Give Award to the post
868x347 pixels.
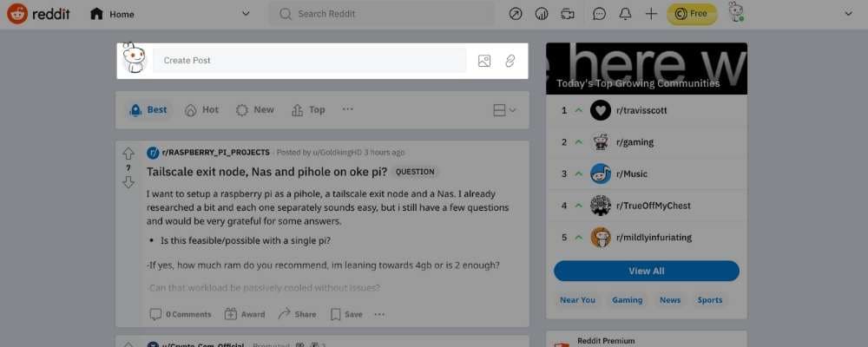245,314
